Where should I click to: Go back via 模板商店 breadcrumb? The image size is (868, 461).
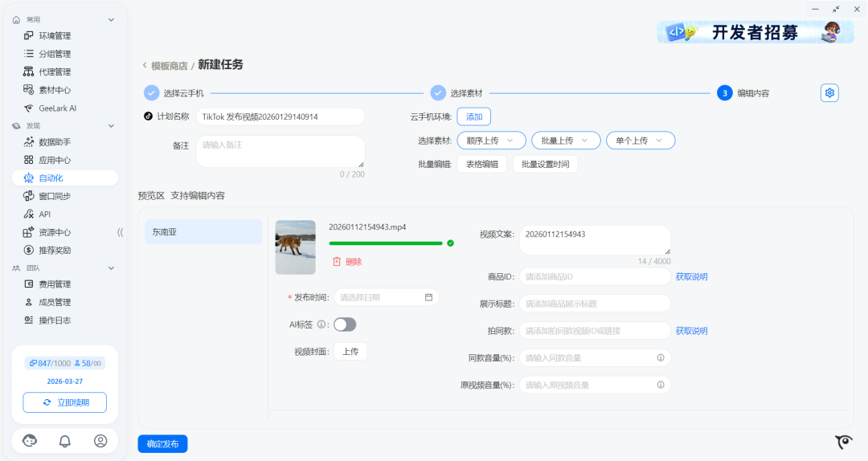pyautogui.click(x=169, y=66)
